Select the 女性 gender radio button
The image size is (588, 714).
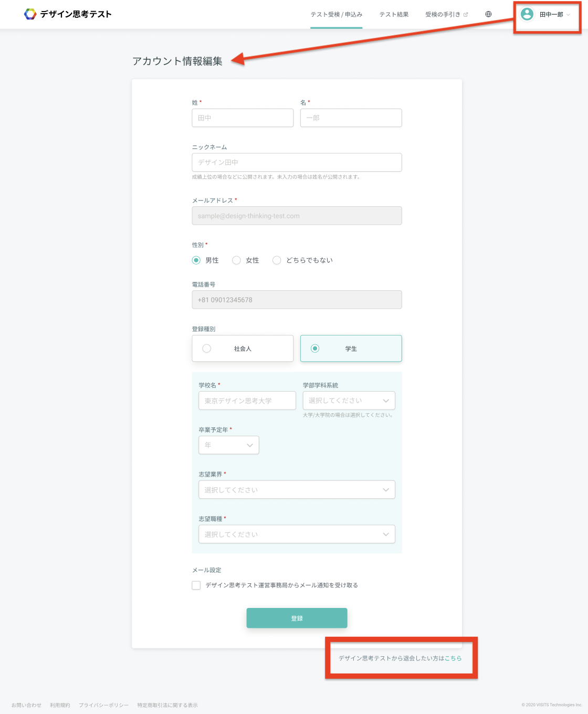237,260
